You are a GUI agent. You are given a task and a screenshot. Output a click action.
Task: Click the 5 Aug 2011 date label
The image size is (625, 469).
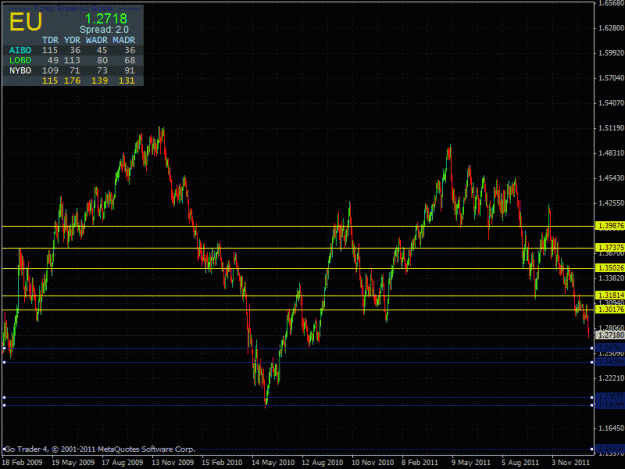(520, 463)
